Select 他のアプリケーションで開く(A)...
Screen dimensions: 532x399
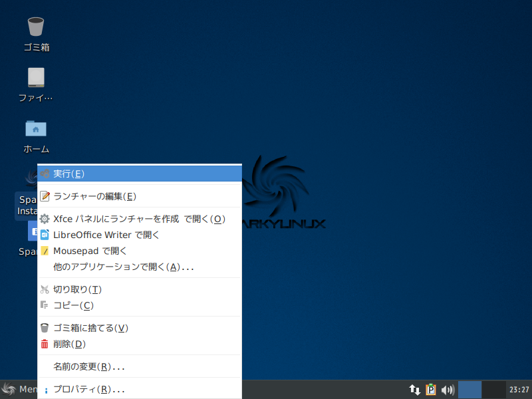[140, 267]
